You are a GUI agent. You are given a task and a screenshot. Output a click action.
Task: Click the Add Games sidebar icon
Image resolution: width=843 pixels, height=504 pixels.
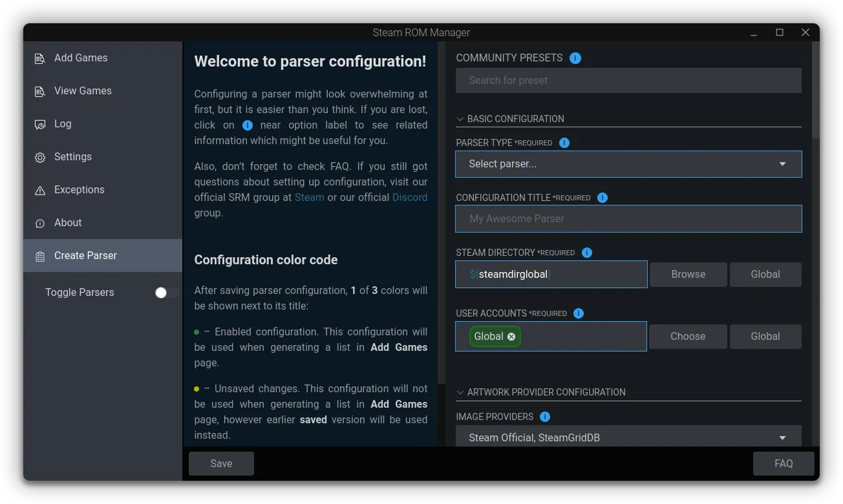pos(40,58)
